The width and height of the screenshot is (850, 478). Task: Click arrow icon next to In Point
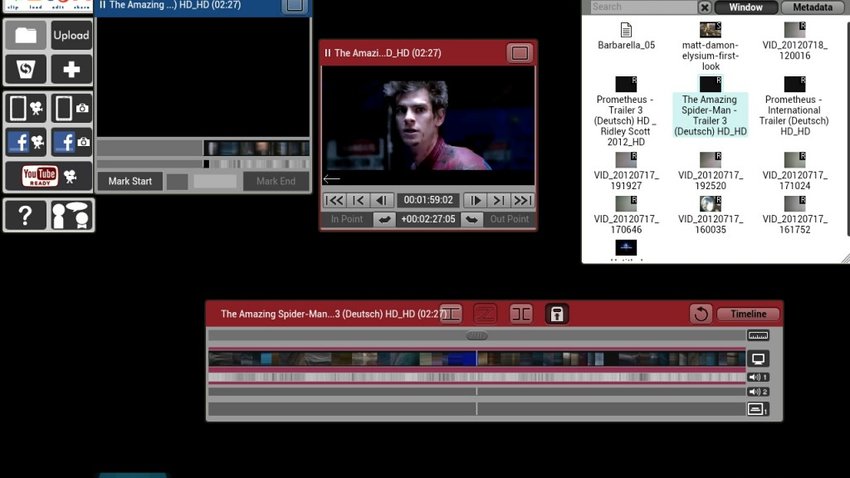pos(384,219)
